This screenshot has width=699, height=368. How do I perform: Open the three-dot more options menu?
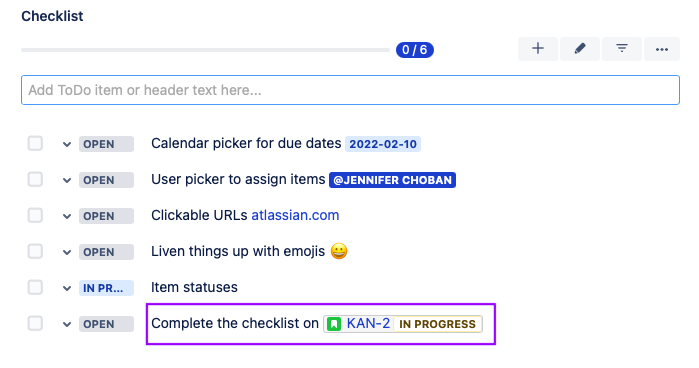point(662,49)
